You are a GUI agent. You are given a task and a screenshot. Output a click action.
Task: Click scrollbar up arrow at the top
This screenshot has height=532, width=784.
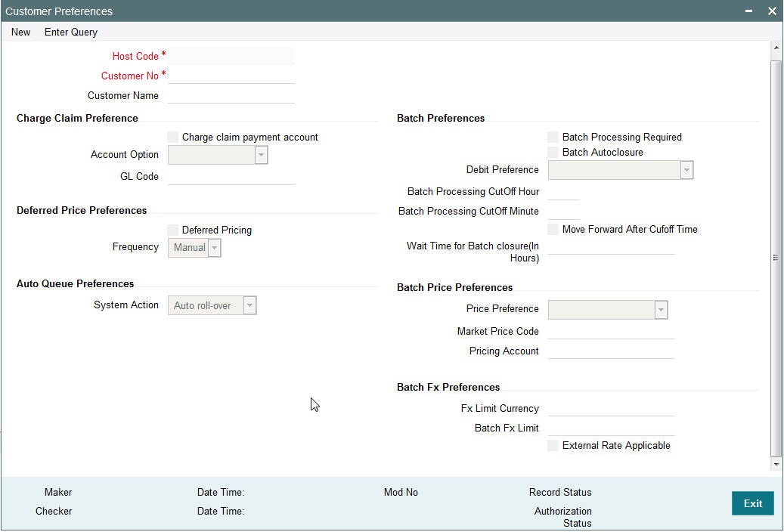(776, 48)
